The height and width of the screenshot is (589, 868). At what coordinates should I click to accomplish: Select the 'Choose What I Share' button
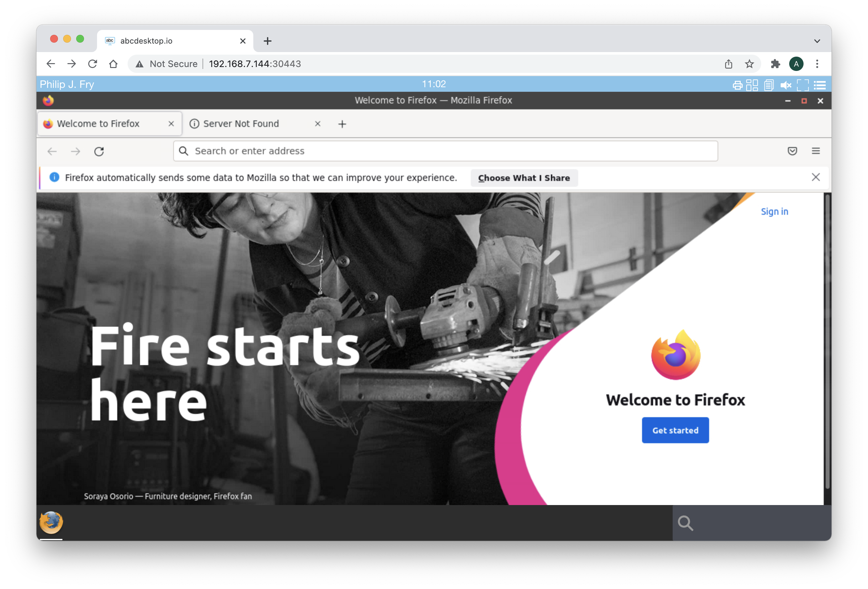(524, 177)
